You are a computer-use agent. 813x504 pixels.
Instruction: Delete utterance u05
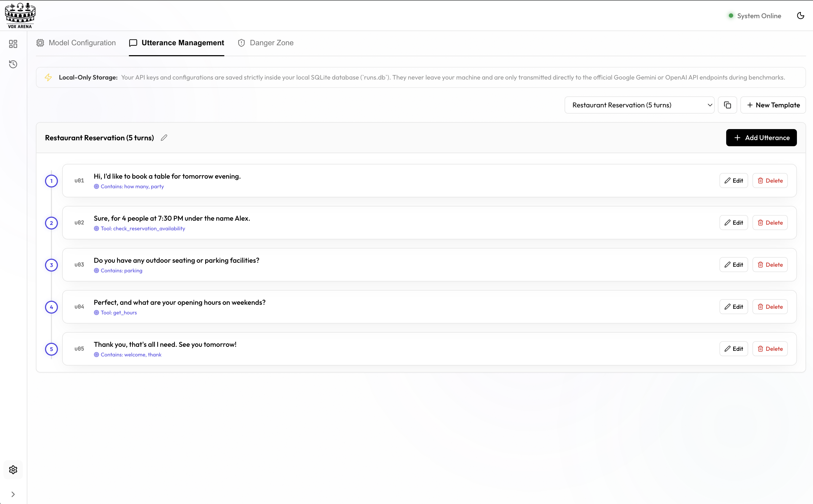click(x=770, y=349)
